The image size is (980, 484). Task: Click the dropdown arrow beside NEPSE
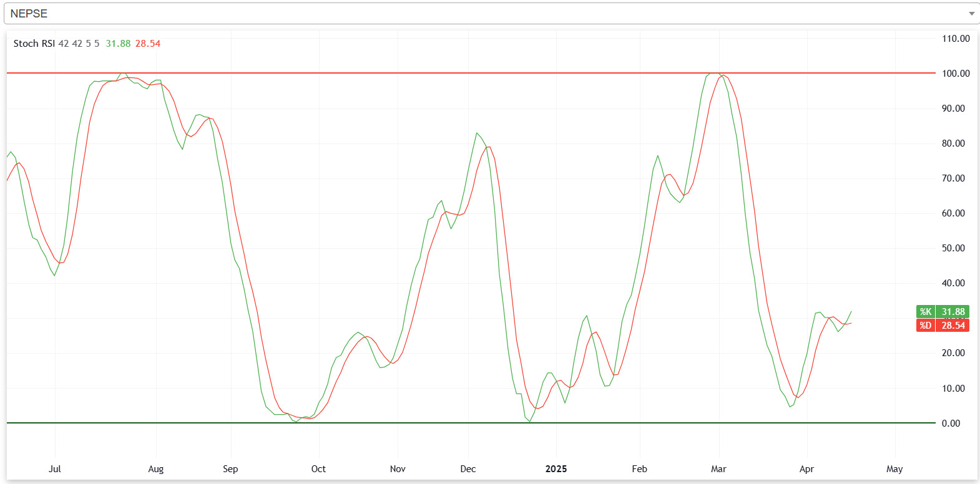[971, 14]
